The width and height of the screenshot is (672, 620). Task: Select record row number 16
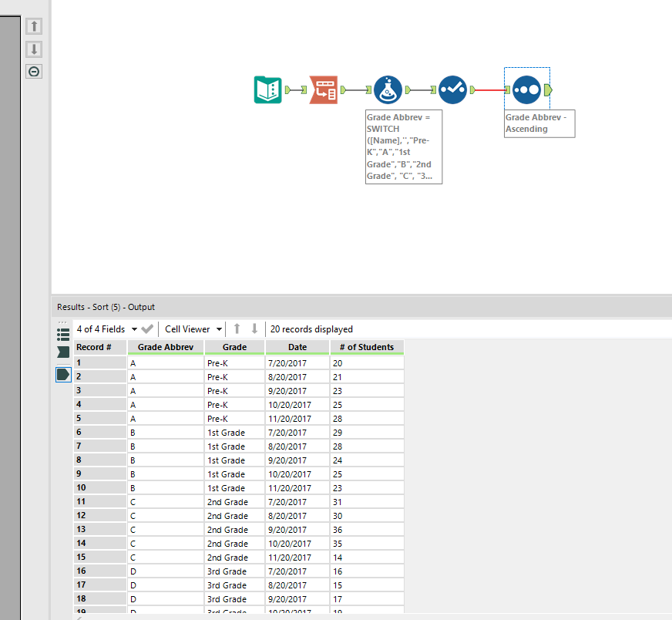pyautogui.click(x=100, y=571)
